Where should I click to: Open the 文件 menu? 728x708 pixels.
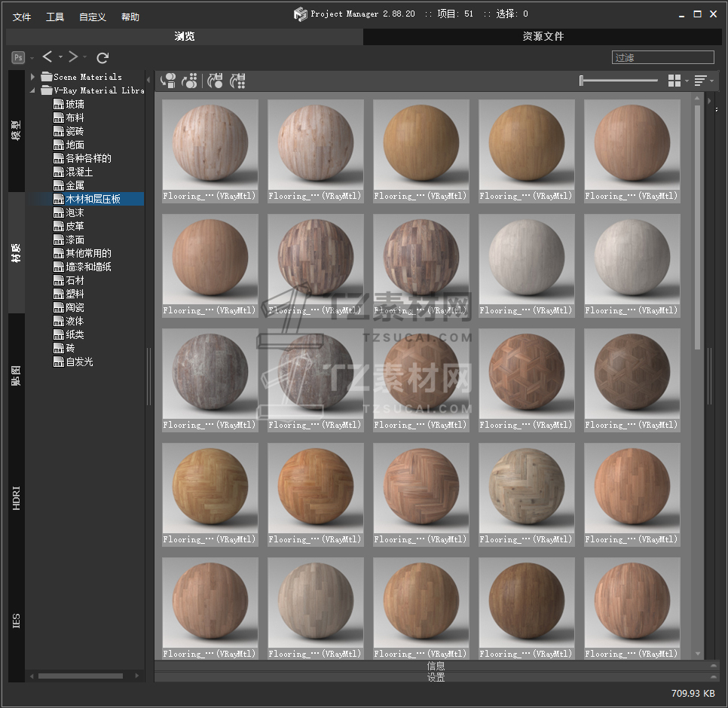(22, 17)
